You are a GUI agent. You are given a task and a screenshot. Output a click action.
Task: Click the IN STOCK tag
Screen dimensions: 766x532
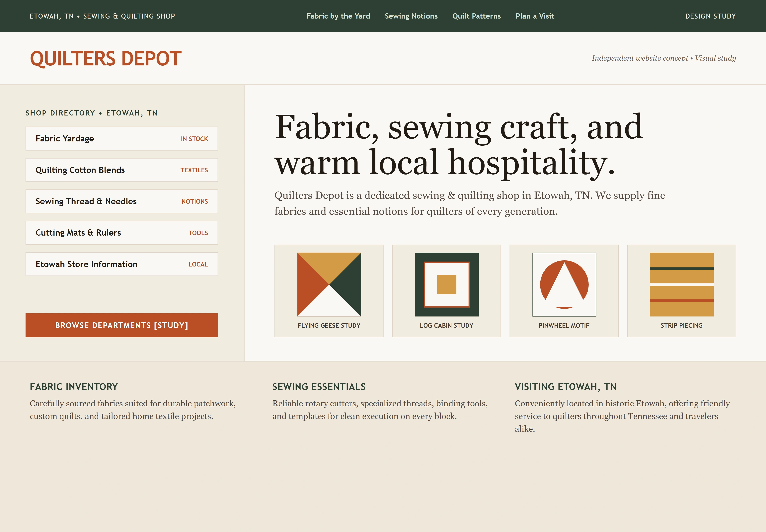(x=194, y=139)
